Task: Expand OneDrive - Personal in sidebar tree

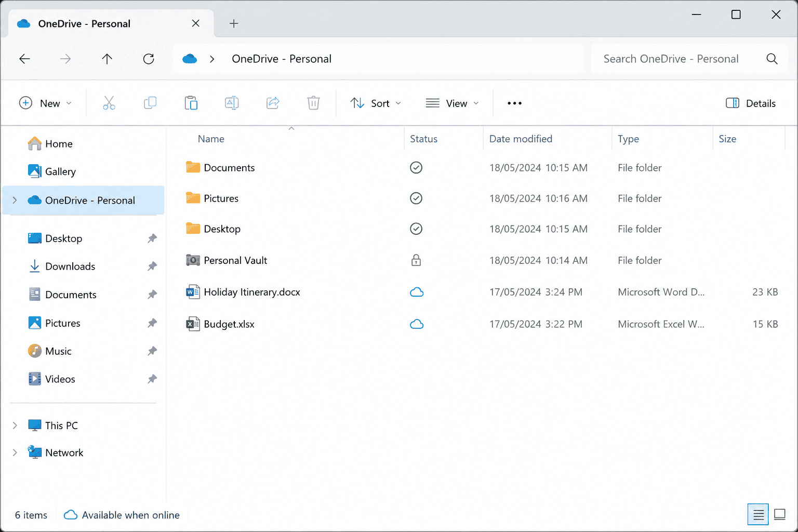Action: (15, 200)
